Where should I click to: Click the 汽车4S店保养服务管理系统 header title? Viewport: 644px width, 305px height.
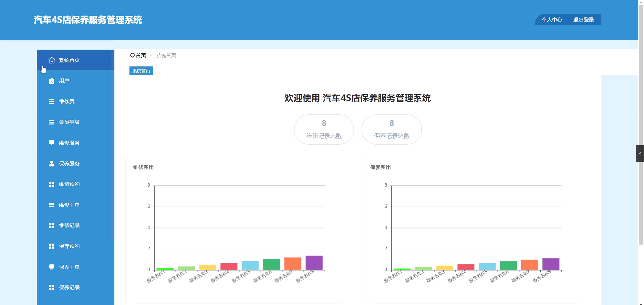point(88,20)
